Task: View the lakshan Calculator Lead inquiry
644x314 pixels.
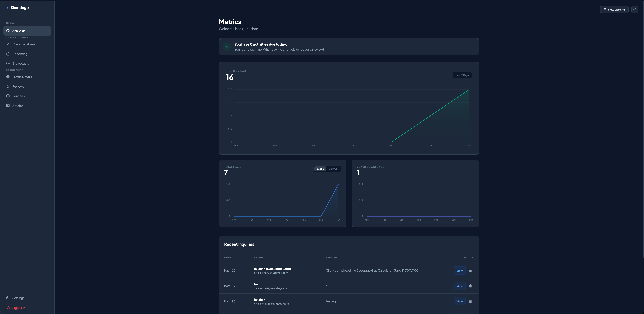Action: click(459, 270)
